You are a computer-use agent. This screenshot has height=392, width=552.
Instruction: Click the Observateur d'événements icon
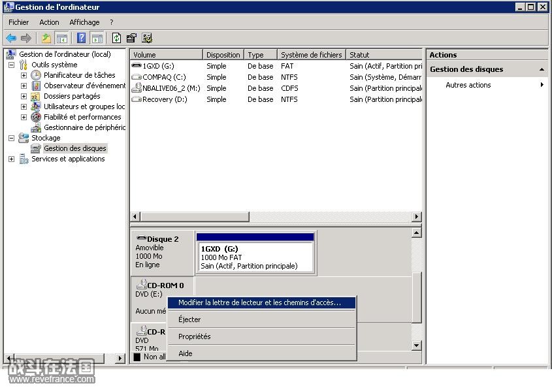click(x=36, y=86)
